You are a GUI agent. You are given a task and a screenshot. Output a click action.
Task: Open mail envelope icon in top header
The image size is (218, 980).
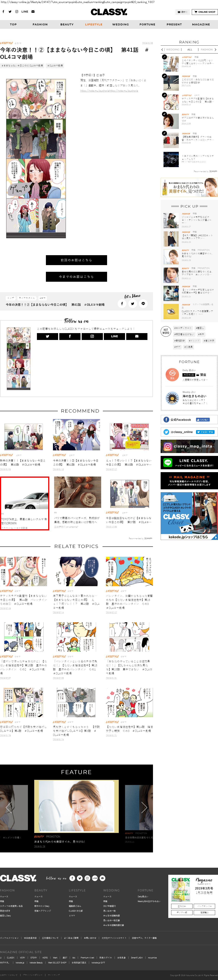pyautogui.click(x=33, y=12)
